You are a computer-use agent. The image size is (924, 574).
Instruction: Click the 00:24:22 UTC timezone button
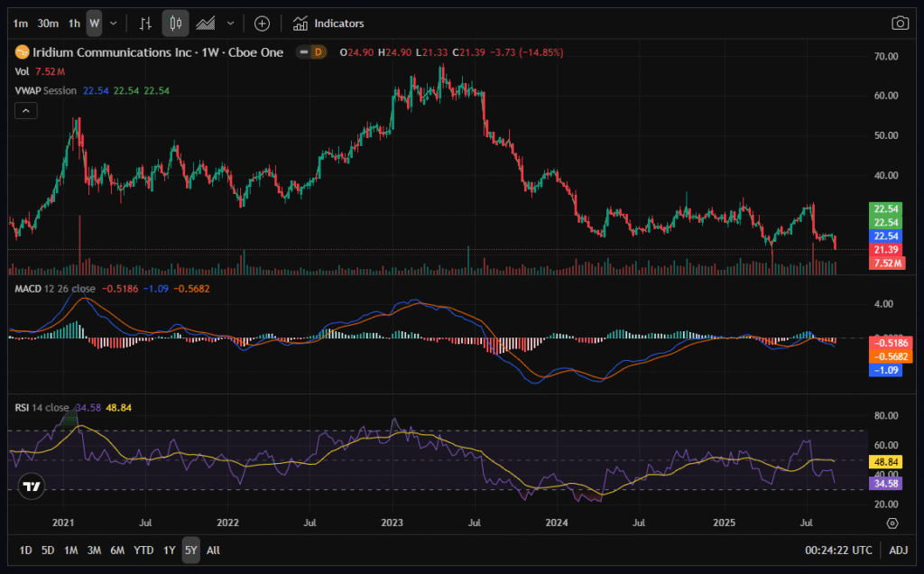click(x=838, y=550)
